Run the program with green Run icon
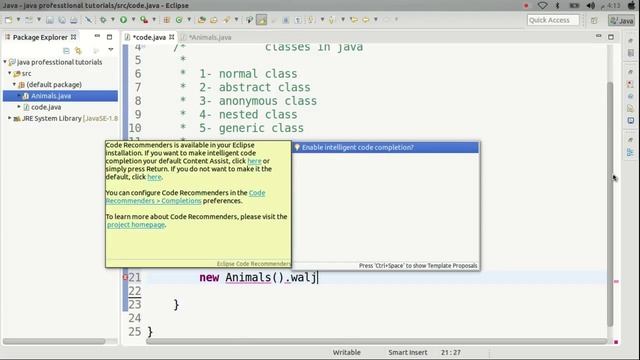 click(123, 20)
